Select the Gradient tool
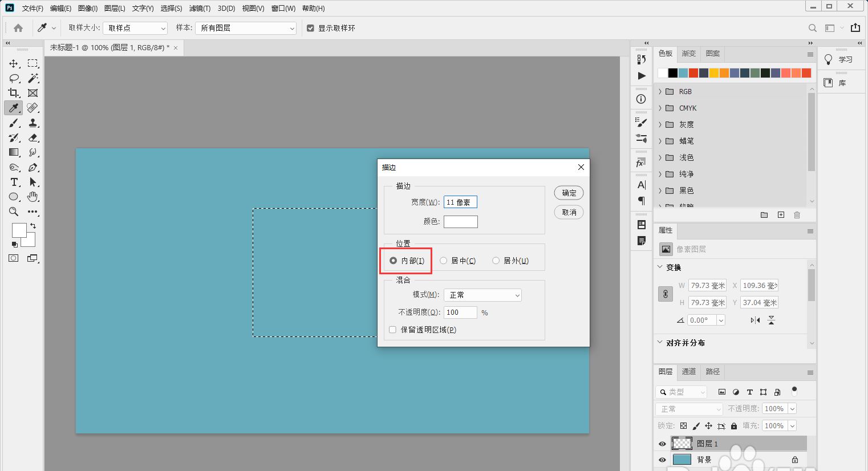The height and width of the screenshot is (471, 868). pyautogui.click(x=14, y=152)
